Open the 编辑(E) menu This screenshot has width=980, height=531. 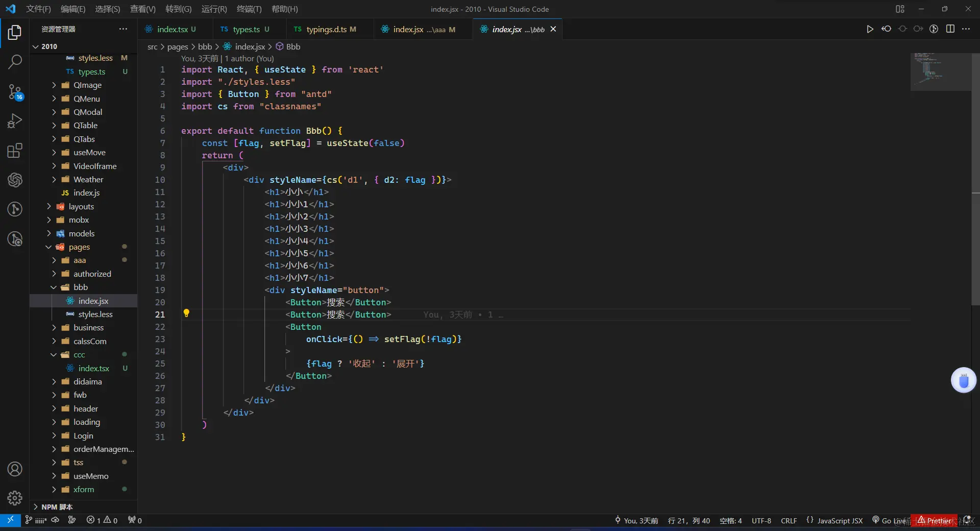click(x=73, y=9)
